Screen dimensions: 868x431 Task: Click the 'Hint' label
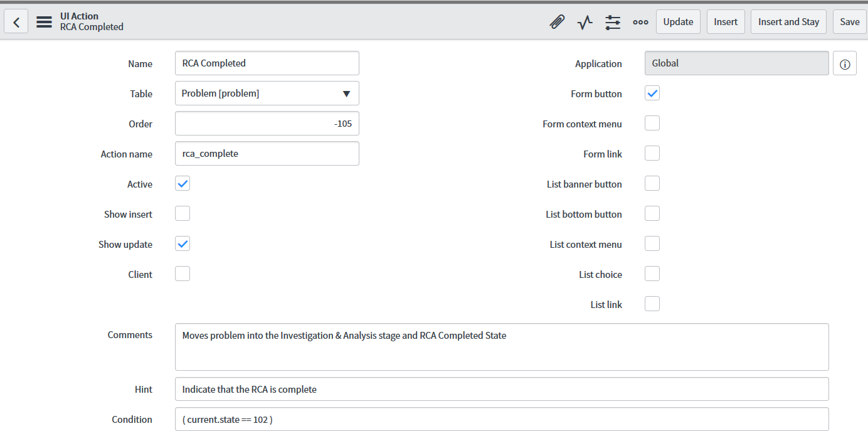pyautogui.click(x=144, y=390)
